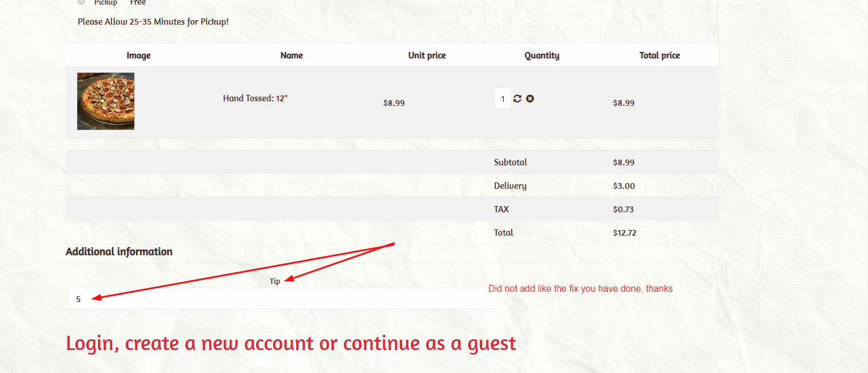Viewport: 868px width, 373px height.
Task: Click the Name column header
Action: (x=292, y=55)
